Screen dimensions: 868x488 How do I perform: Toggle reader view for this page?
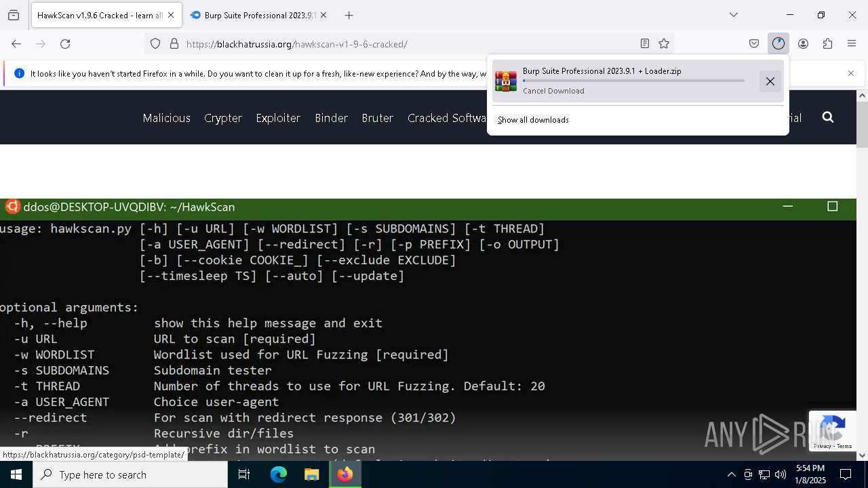[x=645, y=44]
